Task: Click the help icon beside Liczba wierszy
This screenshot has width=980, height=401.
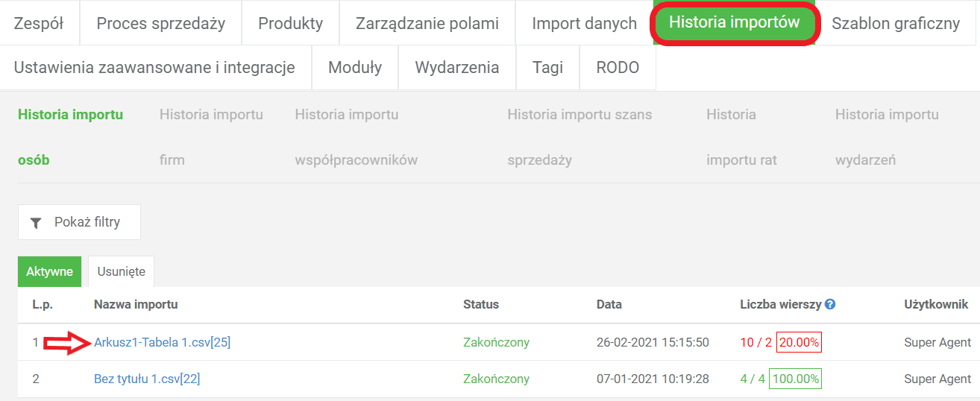Action: 830,305
